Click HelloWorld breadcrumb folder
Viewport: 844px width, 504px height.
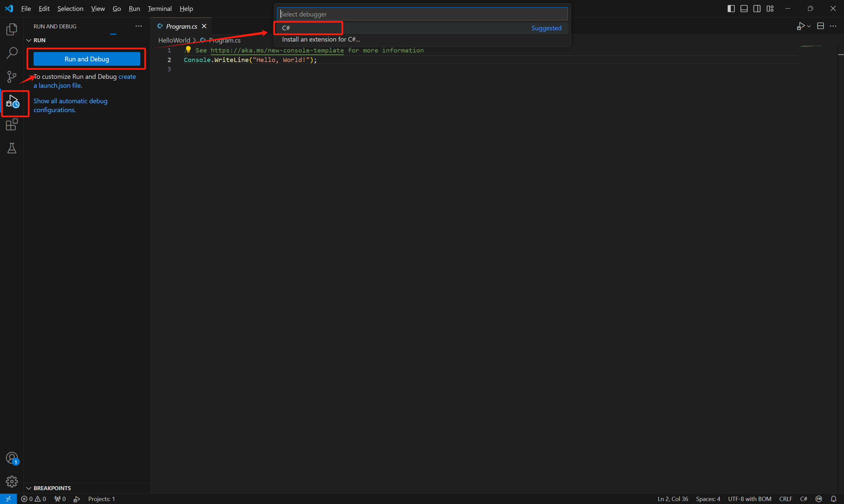click(x=174, y=40)
